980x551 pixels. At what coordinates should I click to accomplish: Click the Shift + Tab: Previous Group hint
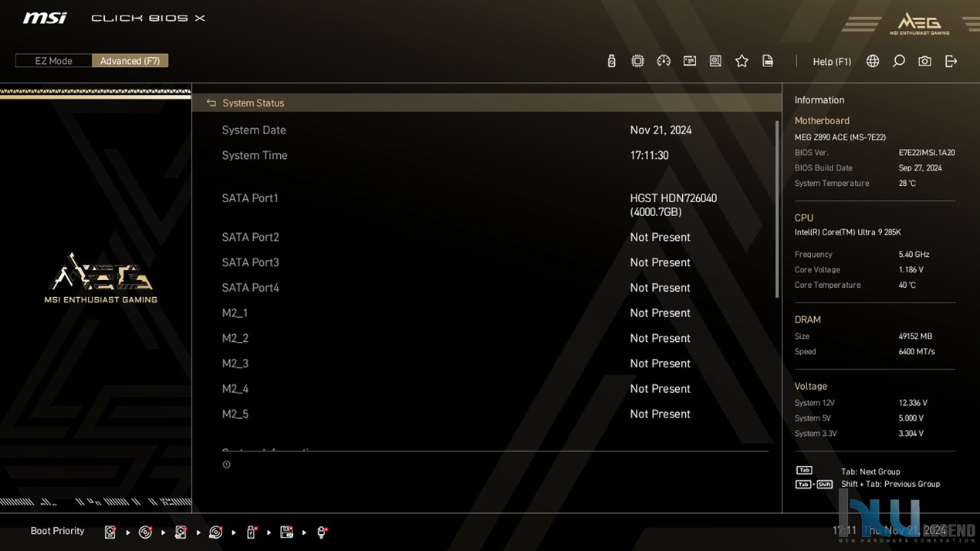pos(890,485)
